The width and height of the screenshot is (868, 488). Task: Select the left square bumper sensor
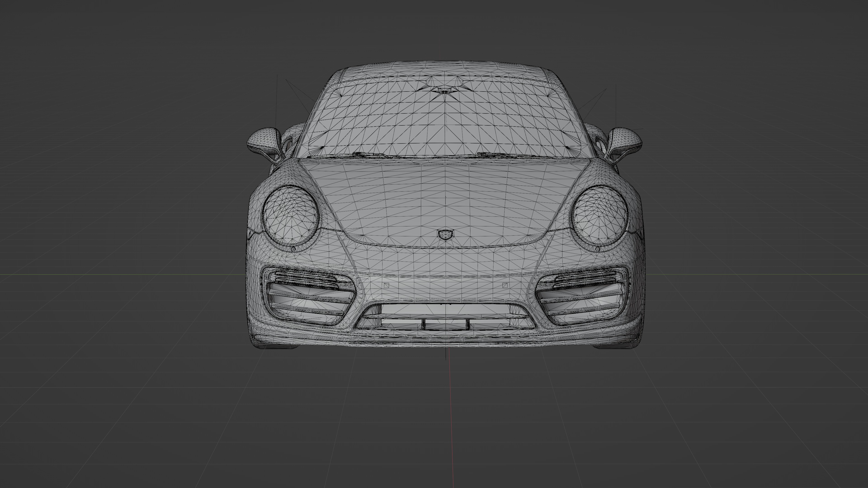(387, 285)
